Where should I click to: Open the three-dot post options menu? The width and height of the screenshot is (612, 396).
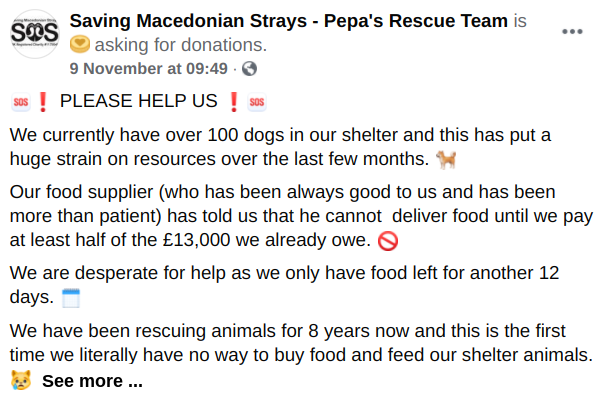pos(572,32)
